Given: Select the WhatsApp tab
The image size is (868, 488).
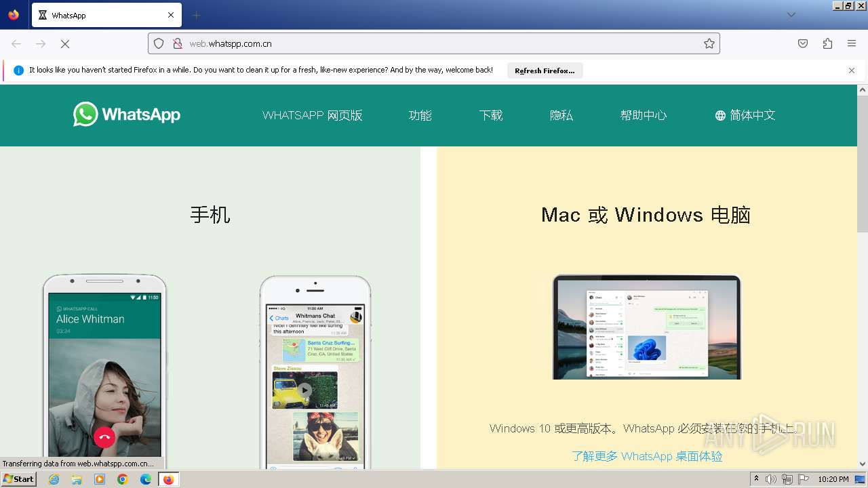Looking at the screenshot, I should coord(106,15).
